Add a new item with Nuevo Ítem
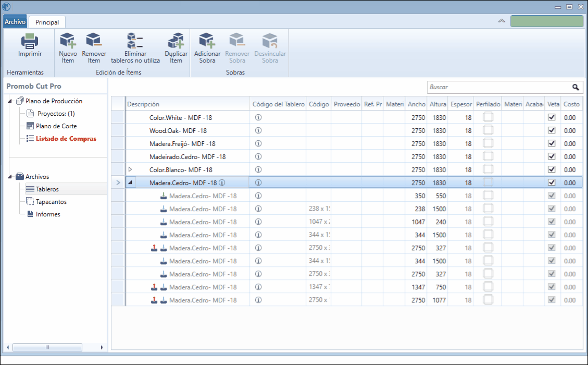The height and width of the screenshot is (365, 588). pyautogui.click(x=68, y=47)
